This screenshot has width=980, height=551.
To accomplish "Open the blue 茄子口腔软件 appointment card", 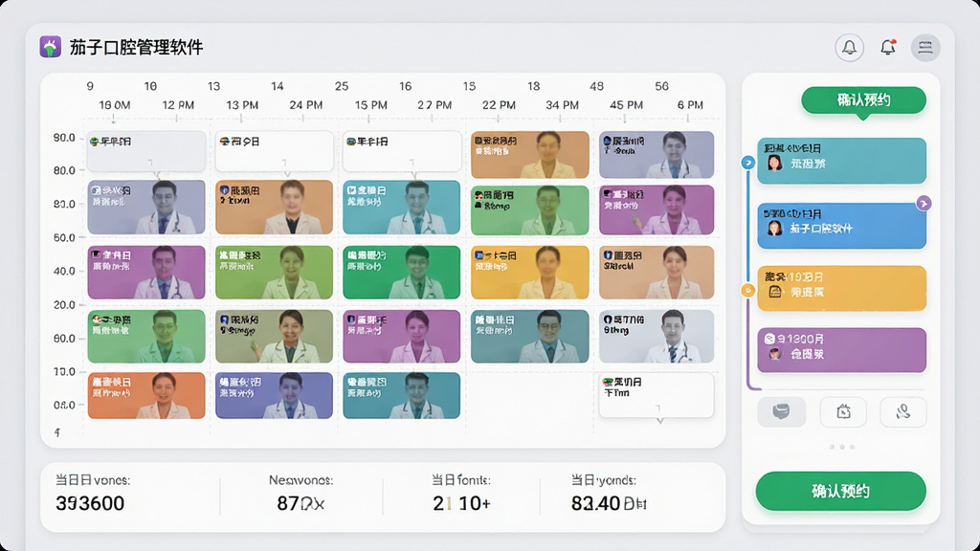I will [x=842, y=226].
